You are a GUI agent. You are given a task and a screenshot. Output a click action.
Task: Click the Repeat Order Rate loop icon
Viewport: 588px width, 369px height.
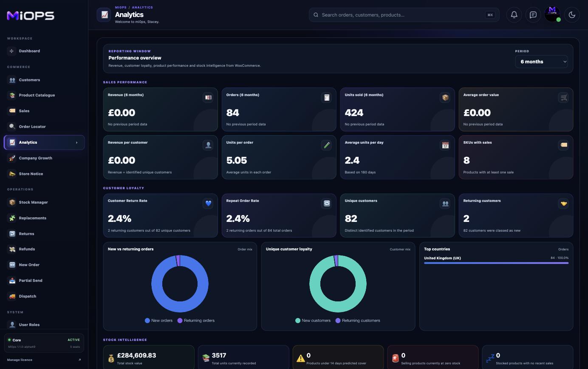click(327, 203)
